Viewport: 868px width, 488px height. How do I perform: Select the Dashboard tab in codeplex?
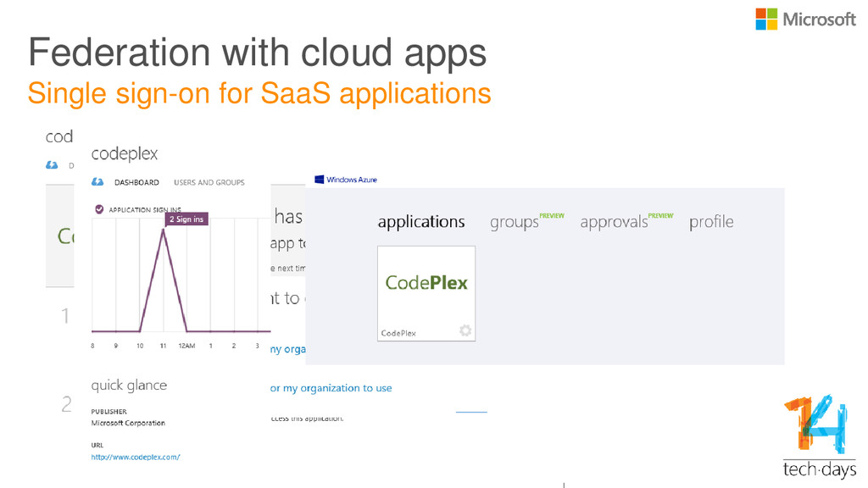pyautogui.click(x=136, y=182)
